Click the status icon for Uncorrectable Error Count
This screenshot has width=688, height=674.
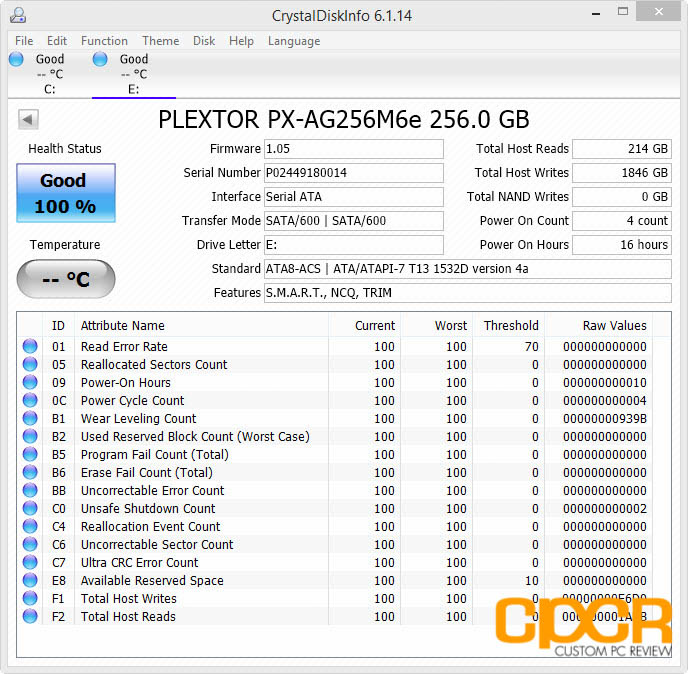[30, 490]
